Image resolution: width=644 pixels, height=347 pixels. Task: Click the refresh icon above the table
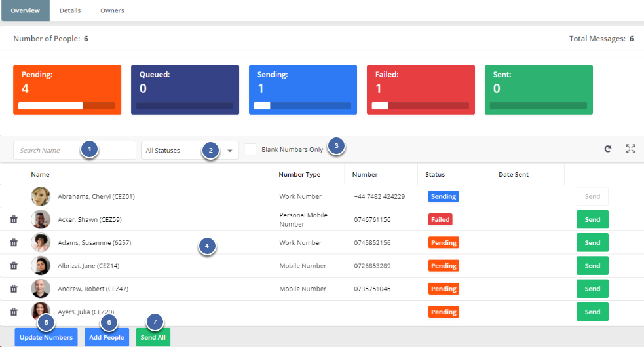608,149
